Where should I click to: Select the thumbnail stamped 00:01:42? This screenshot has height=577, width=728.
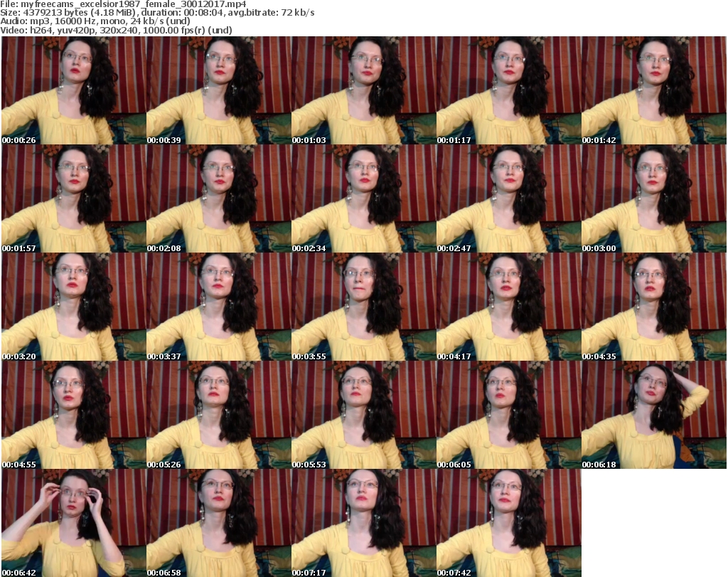click(654, 90)
